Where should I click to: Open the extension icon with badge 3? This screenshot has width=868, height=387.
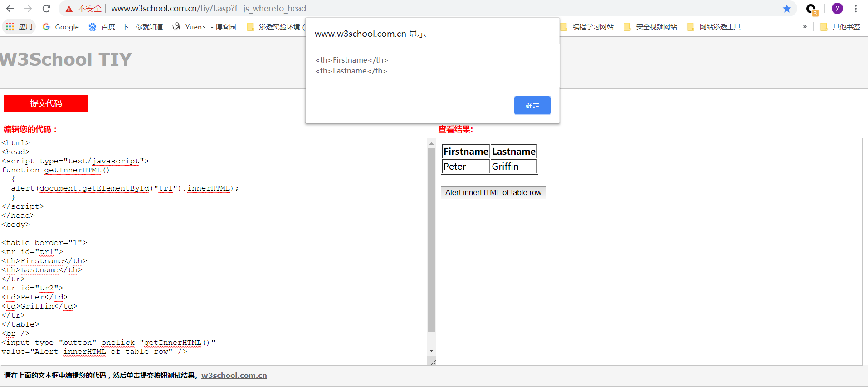[811, 9]
